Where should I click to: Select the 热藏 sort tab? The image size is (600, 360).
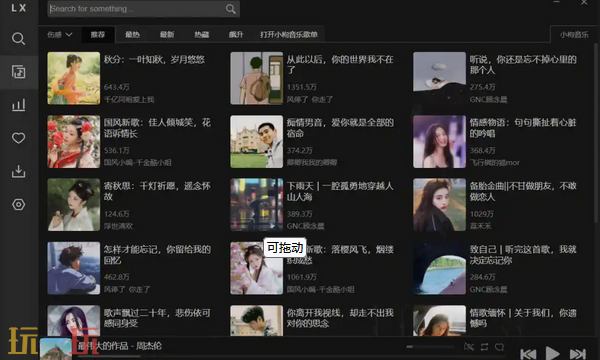(202, 34)
